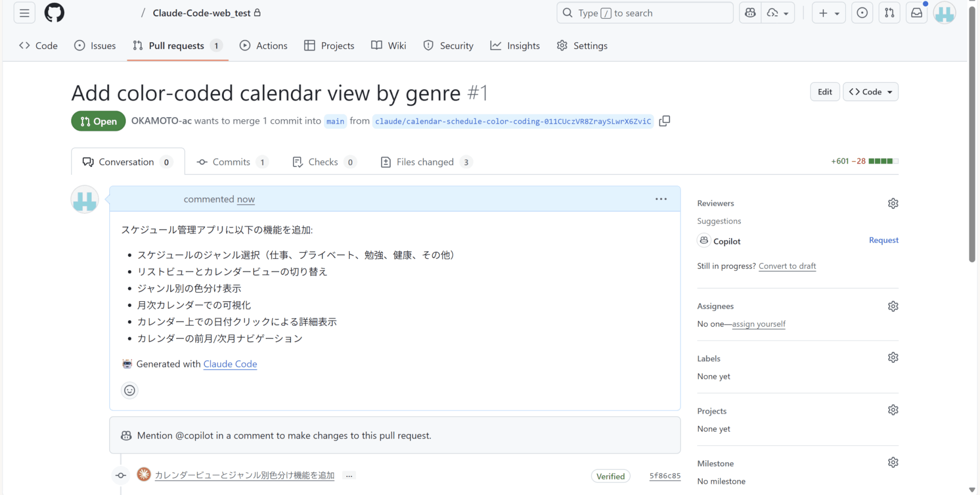Expand the Code dropdown button
980x495 pixels.
(870, 92)
